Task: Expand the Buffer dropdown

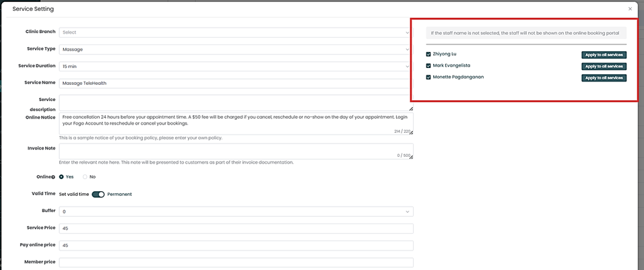Action: [x=236, y=211]
